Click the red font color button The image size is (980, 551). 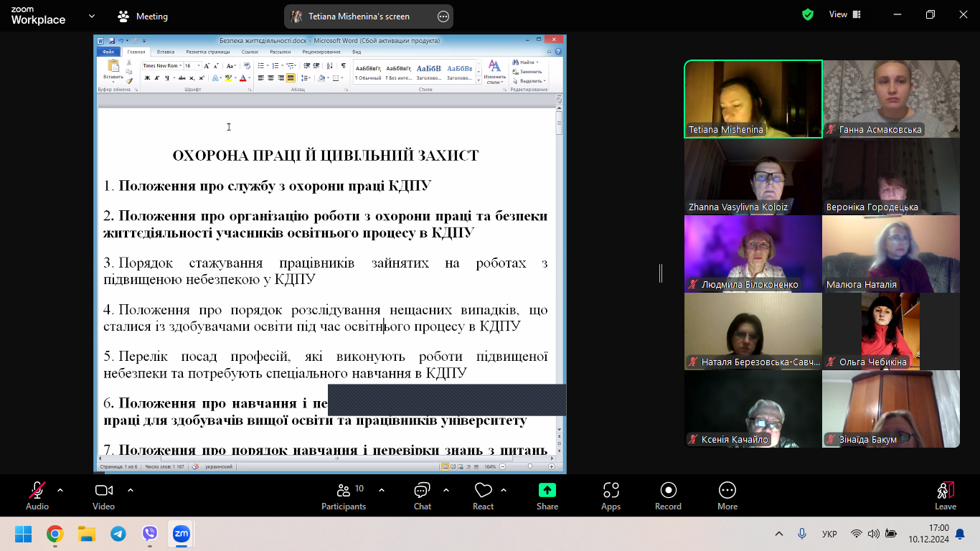pos(243,77)
